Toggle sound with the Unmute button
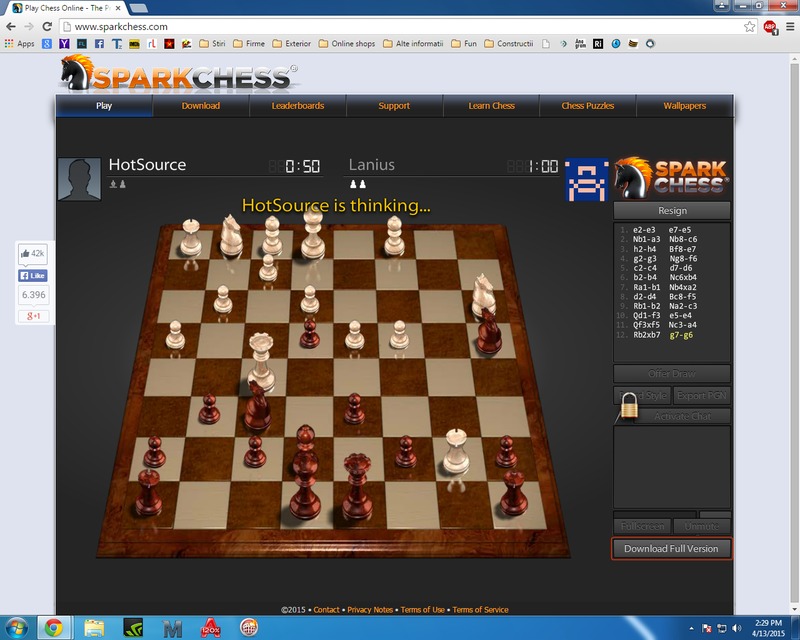 (x=702, y=526)
